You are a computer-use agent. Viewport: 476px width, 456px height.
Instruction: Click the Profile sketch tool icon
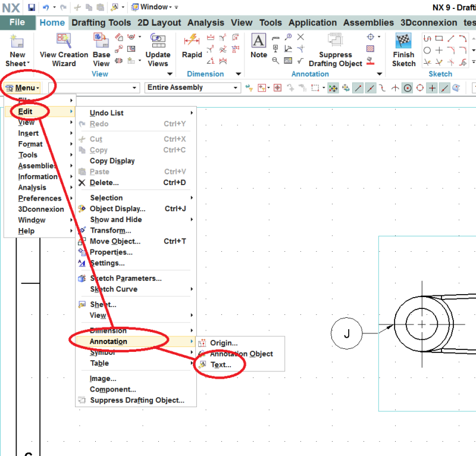click(x=427, y=38)
